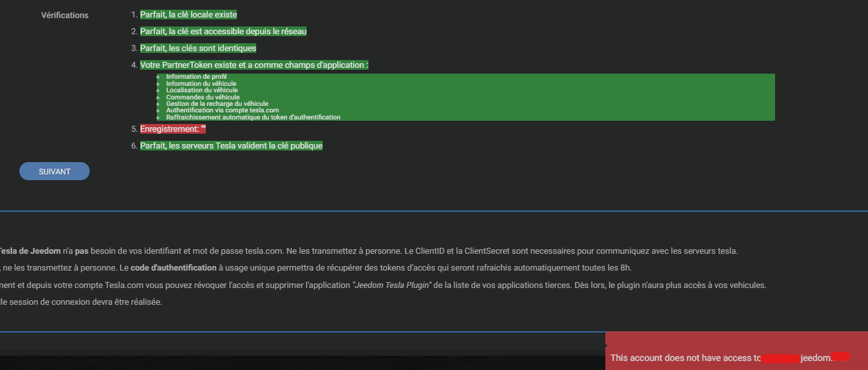
Task: Click 'Gestion de la recharge du véhicule'
Action: pyautogui.click(x=217, y=103)
